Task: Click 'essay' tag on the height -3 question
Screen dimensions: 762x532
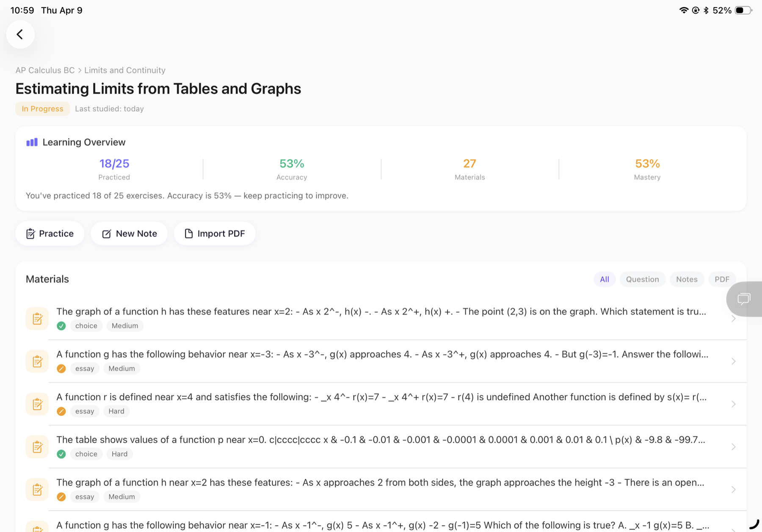Action: 85,497
